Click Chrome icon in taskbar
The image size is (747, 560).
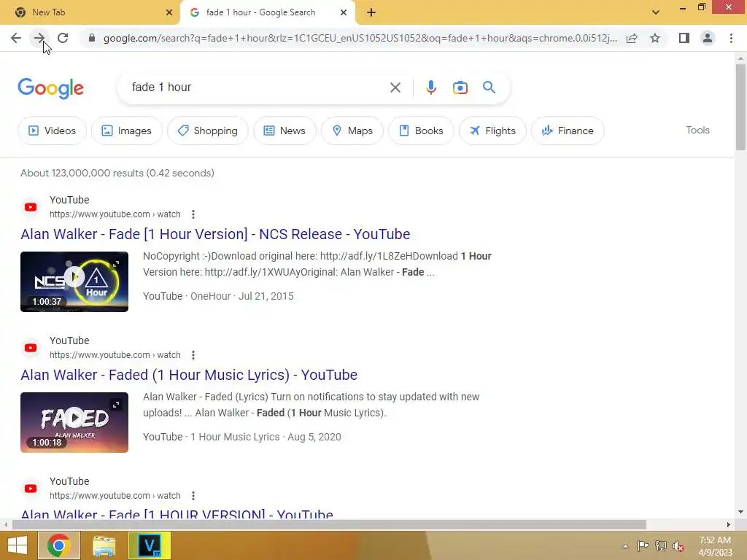59,545
